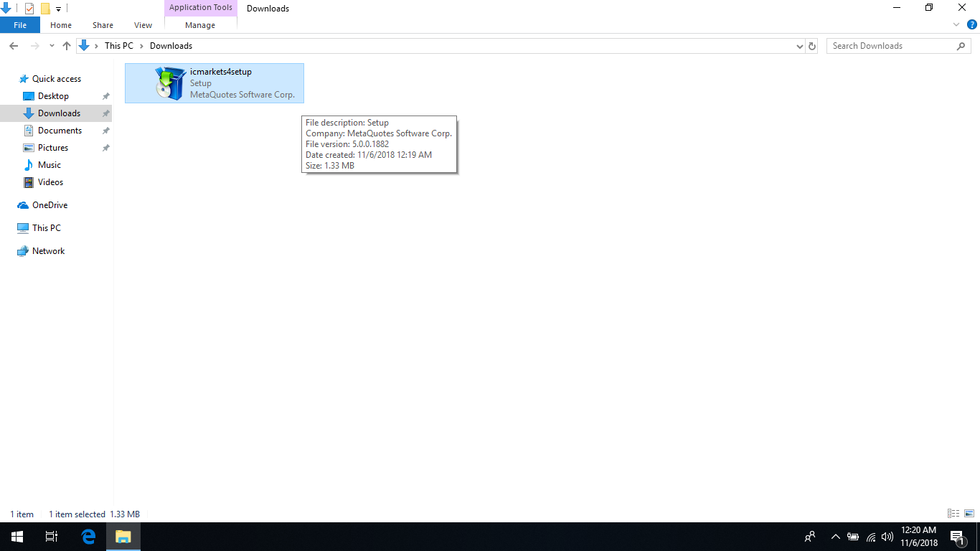Image resolution: width=980 pixels, height=551 pixels.
Task: Open the Action Center notifications icon
Action: (957, 537)
